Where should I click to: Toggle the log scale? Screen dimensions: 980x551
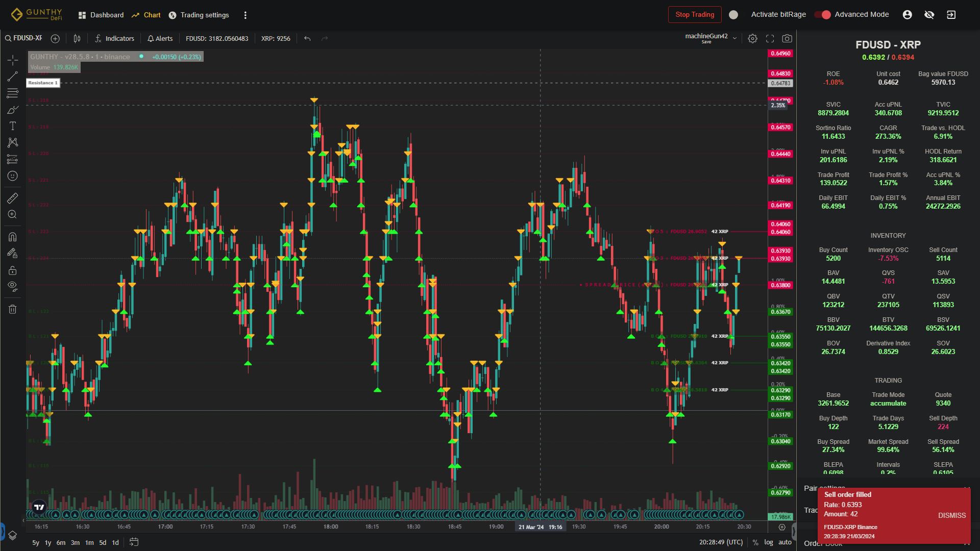[x=769, y=542]
